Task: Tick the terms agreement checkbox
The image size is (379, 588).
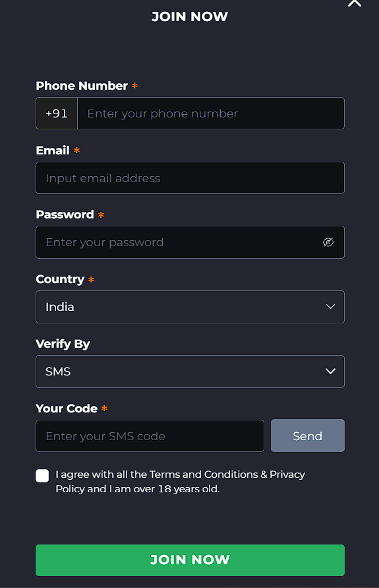Action: point(42,476)
